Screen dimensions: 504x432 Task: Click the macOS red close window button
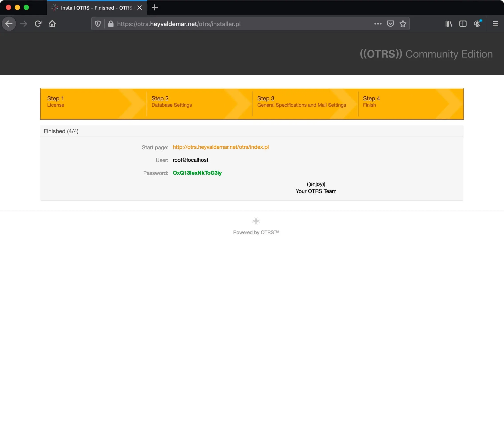pos(8,7)
